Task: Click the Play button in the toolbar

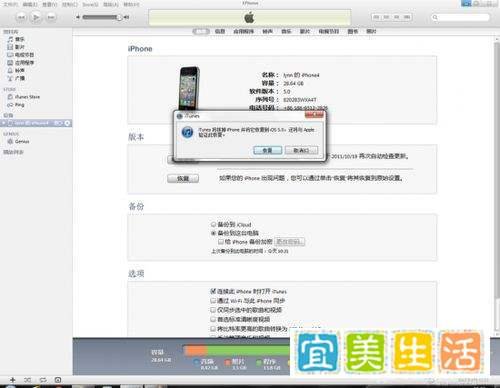Action: click(x=36, y=17)
